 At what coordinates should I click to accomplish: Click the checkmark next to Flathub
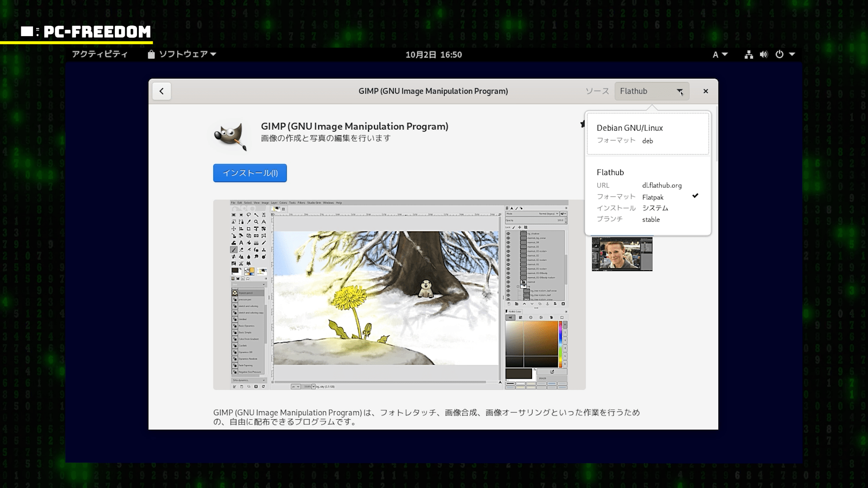(695, 196)
